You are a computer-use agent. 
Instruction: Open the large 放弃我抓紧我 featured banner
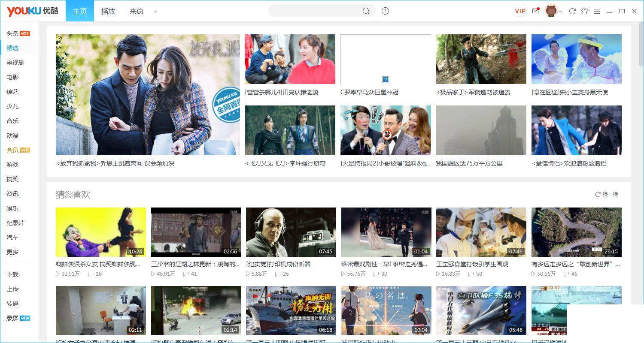coord(148,95)
